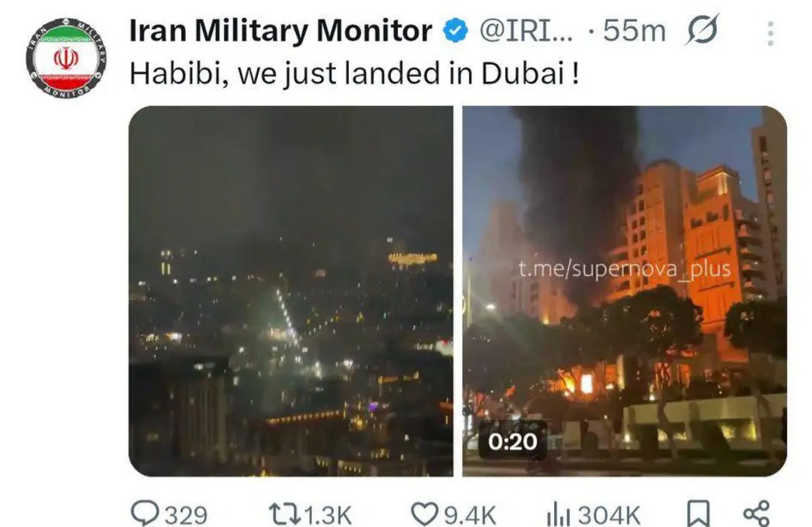Viewport: 812px width, 527px height.
Task: Click the 329 replies count
Action: (186, 516)
